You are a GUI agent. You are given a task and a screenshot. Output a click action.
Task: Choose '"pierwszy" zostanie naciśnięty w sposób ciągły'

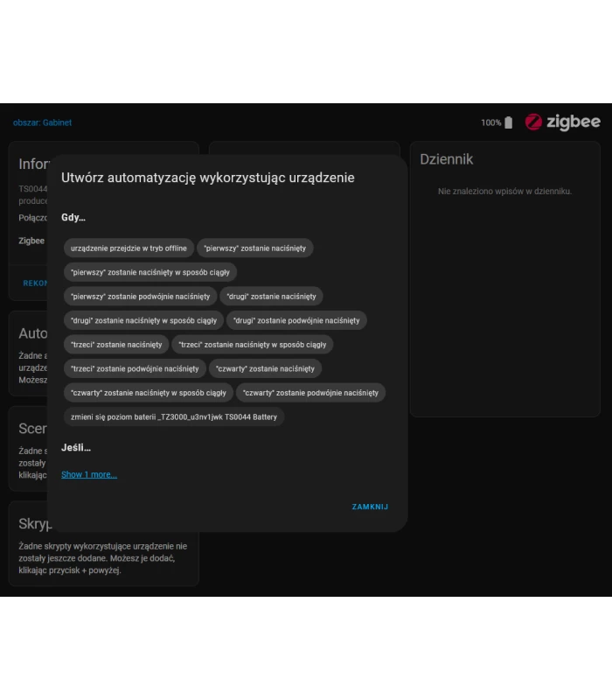coord(150,272)
